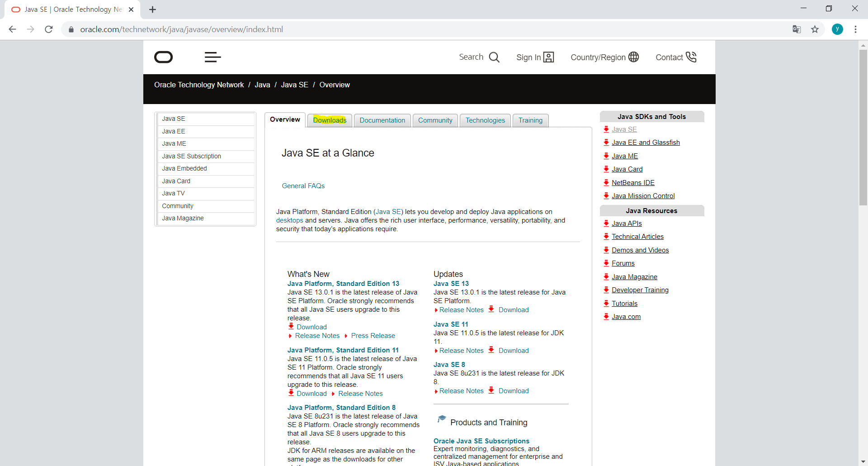868x466 pixels.
Task: Open the Documentation tab
Action: coord(382,120)
